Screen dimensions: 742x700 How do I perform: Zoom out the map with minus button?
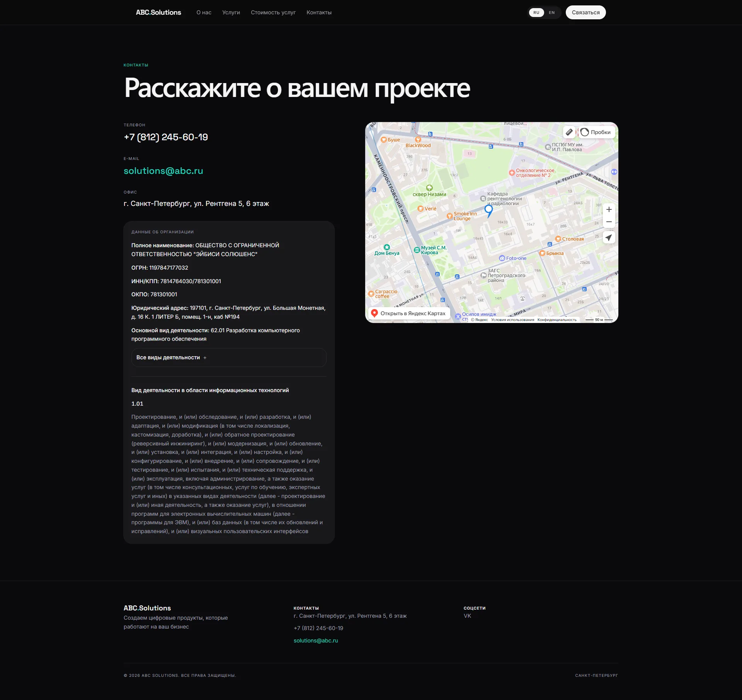(x=609, y=222)
